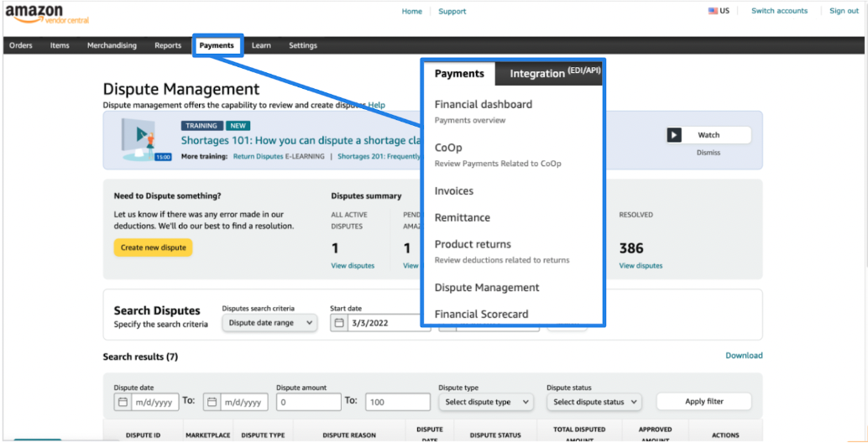This screenshot has width=868, height=443.
Task: Open first Dispute date filter calendar icon
Action: coord(123,402)
